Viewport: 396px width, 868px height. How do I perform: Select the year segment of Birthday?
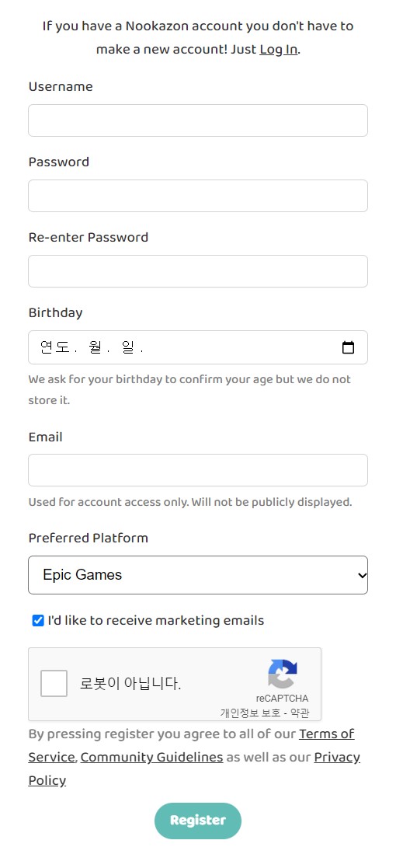pyautogui.click(x=54, y=347)
